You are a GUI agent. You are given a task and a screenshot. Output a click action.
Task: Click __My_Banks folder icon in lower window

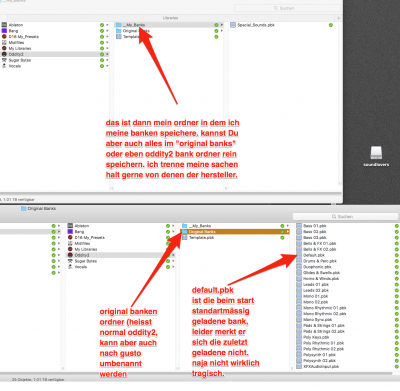(x=185, y=226)
